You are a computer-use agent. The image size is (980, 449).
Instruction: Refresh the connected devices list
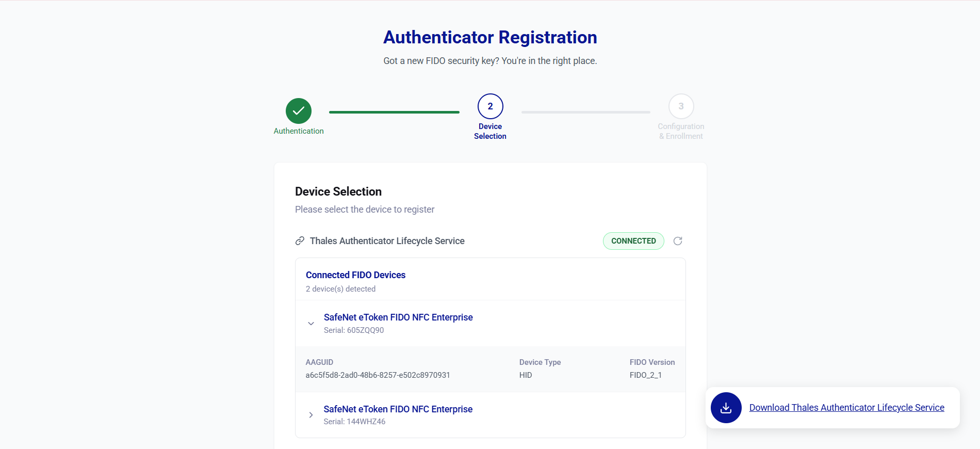pos(678,241)
